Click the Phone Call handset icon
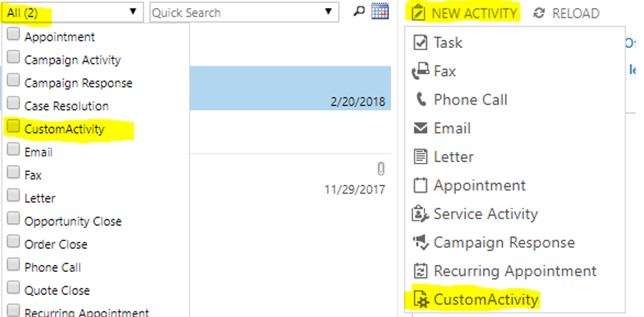Screen dimensions: 644x317 (x=420, y=100)
